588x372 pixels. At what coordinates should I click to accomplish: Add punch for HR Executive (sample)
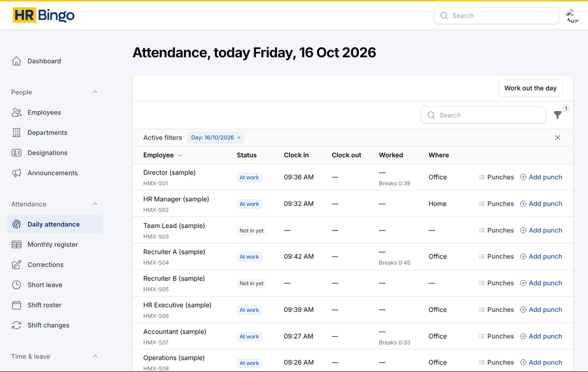tap(541, 309)
